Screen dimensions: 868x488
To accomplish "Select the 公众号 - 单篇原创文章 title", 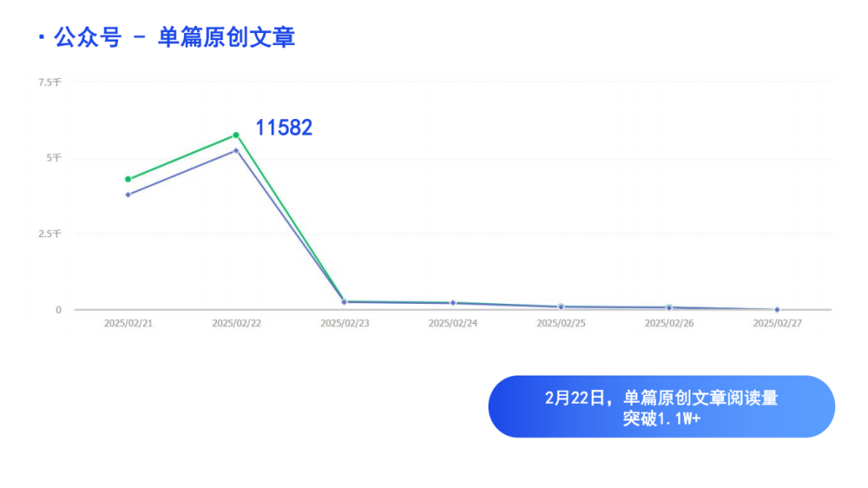I will tap(174, 37).
